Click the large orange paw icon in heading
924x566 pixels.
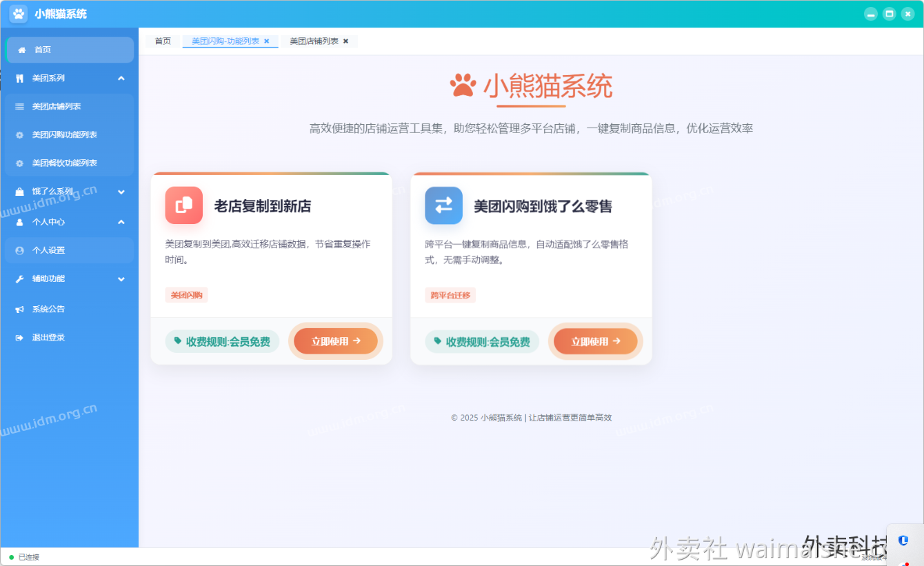click(x=463, y=85)
